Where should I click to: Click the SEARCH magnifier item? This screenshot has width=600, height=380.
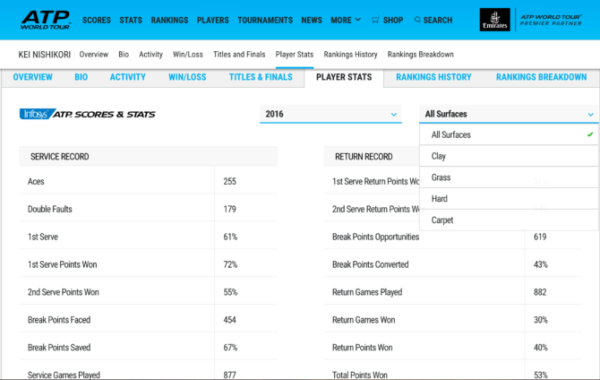[x=434, y=20]
